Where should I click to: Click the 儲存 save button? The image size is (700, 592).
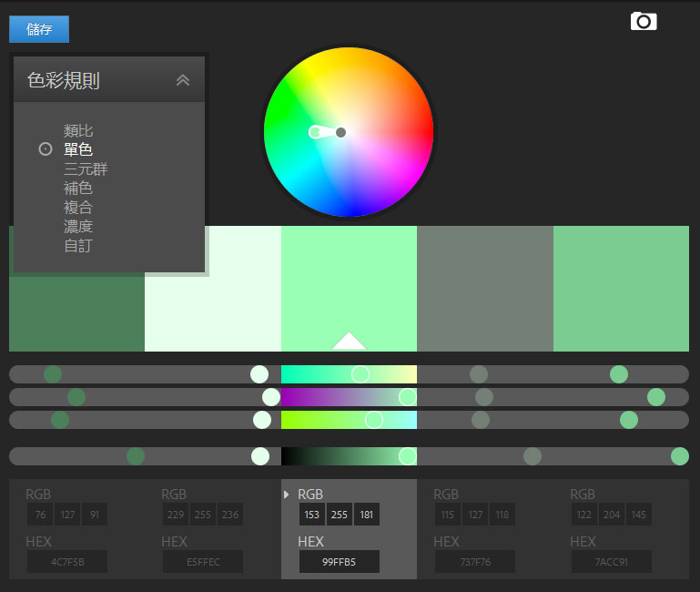click(x=39, y=29)
